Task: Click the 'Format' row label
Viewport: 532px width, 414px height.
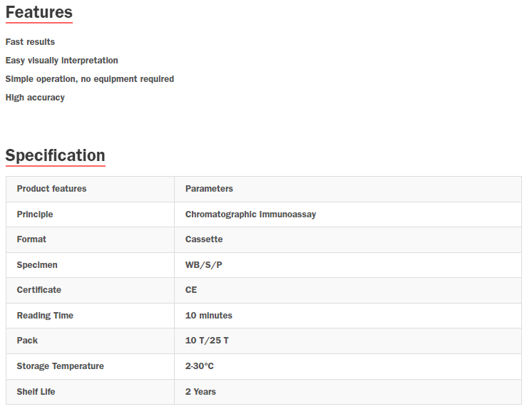Action: [x=31, y=239]
